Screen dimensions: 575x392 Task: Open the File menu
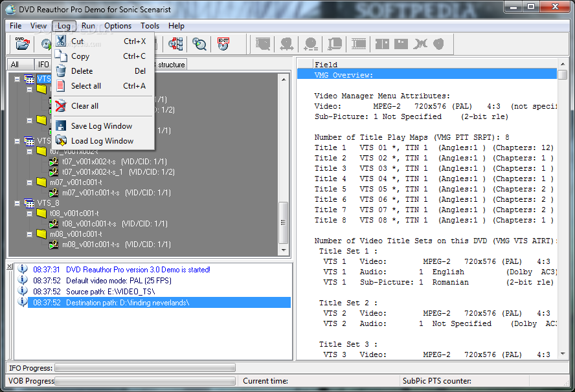(16, 26)
